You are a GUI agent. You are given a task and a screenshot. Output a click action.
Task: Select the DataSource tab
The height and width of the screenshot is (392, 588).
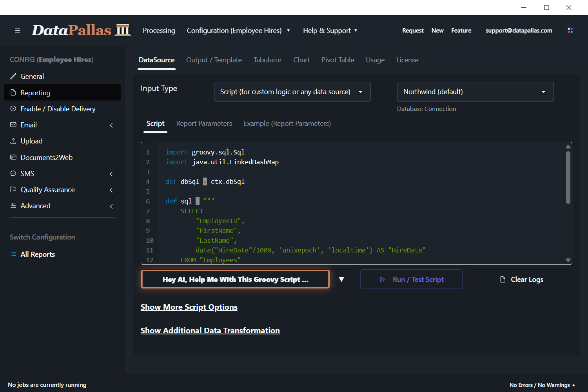[x=157, y=60]
